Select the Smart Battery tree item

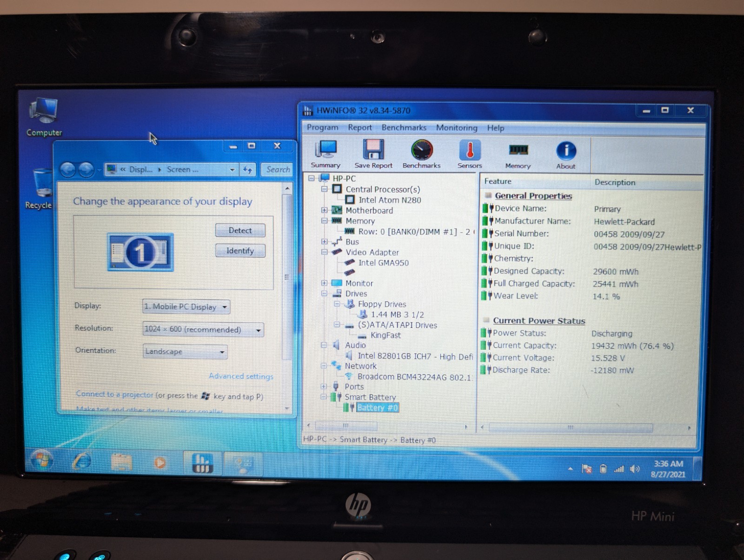370,397
